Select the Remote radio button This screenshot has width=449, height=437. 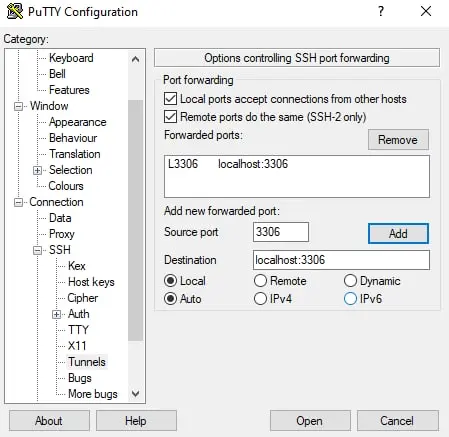pyautogui.click(x=260, y=281)
